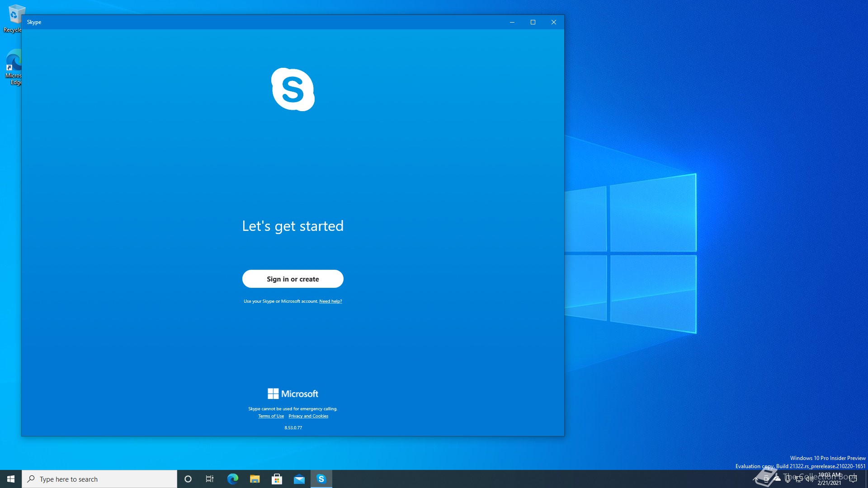Click the Skype version number 8.53.0.77
The image size is (868, 488).
point(293,428)
